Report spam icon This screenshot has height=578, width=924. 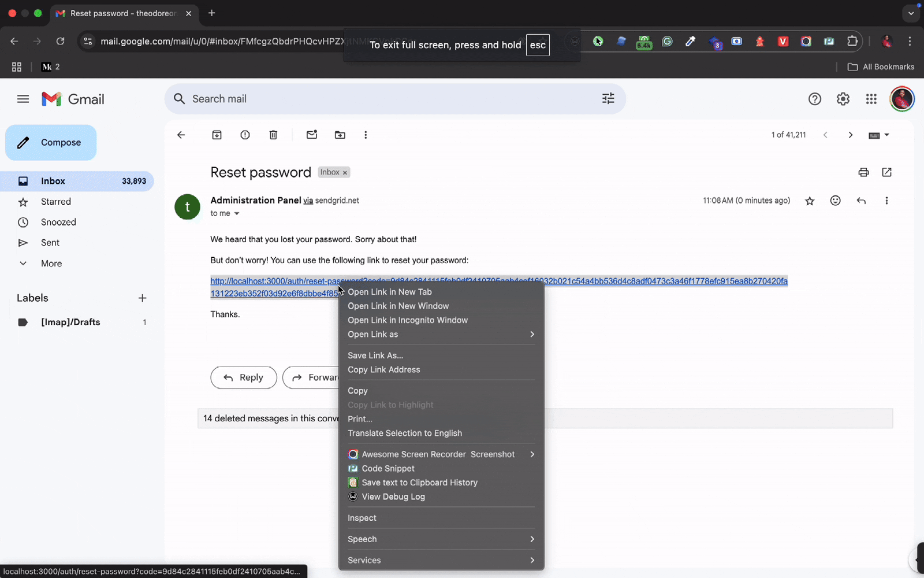(245, 135)
